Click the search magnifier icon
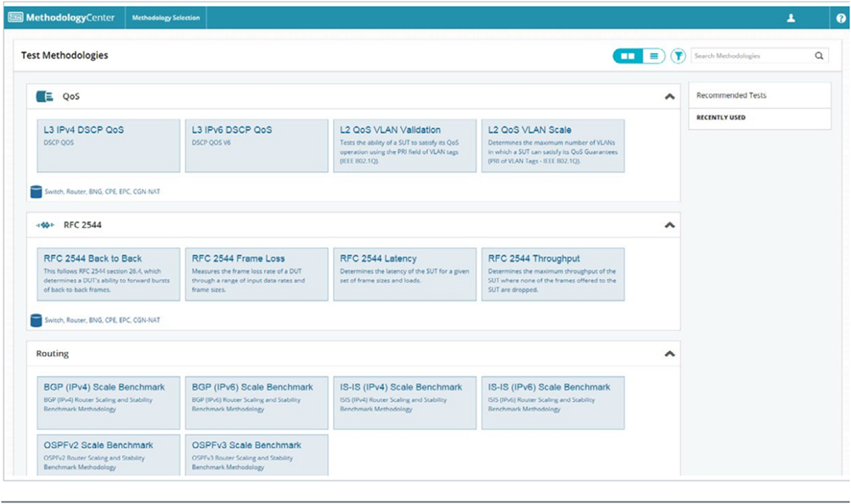The height and width of the screenshot is (504, 851). (819, 56)
